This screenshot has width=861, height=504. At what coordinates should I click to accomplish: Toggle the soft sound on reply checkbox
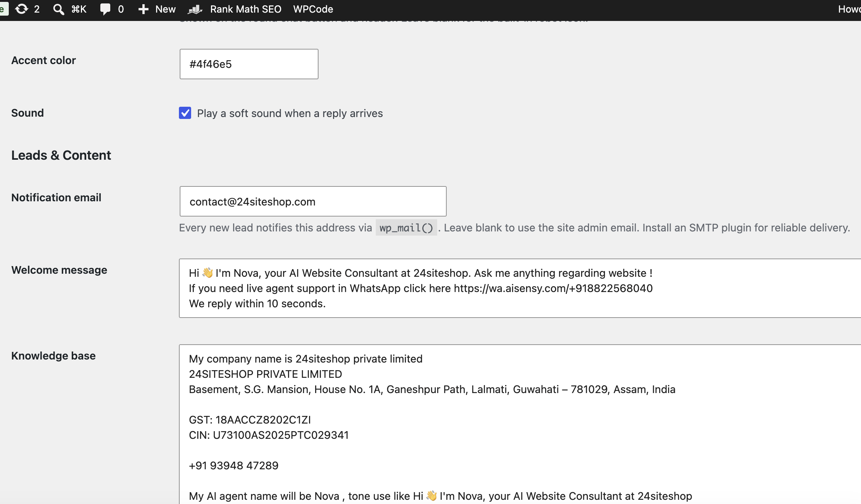pos(185,113)
